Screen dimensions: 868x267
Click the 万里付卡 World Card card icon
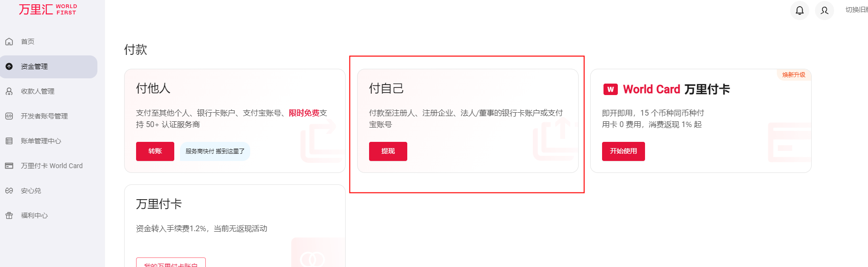click(9, 166)
